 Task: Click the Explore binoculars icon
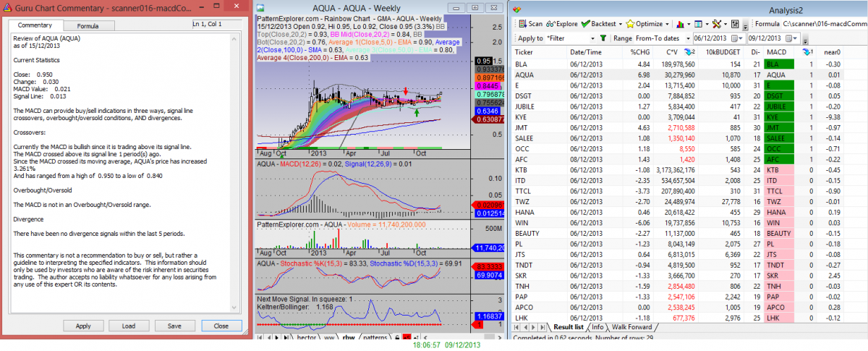pyautogui.click(x=551, y=24)
